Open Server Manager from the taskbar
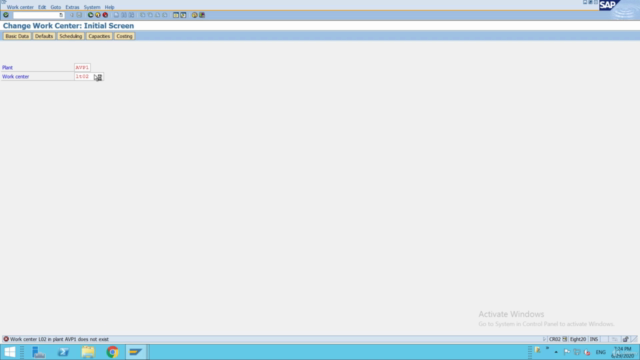 pos(38,352)
